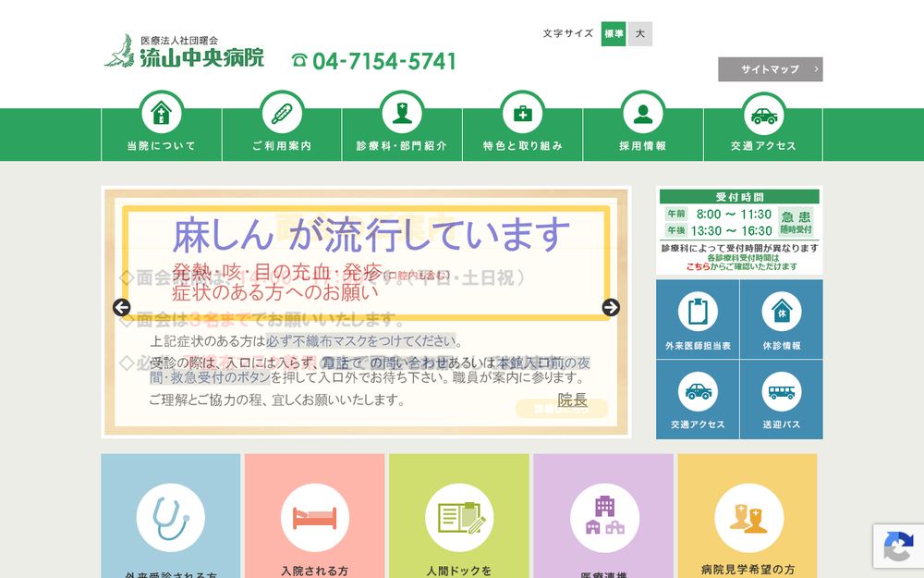Click the document icon for 人間ドック
The height and width of the screenshot is (578, 924).
459,518
